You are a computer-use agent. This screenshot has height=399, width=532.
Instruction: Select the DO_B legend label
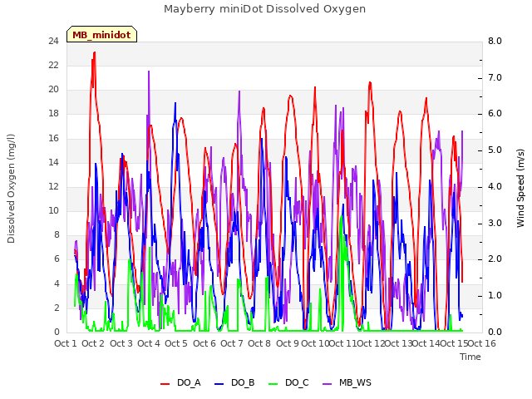click(243, 382)
